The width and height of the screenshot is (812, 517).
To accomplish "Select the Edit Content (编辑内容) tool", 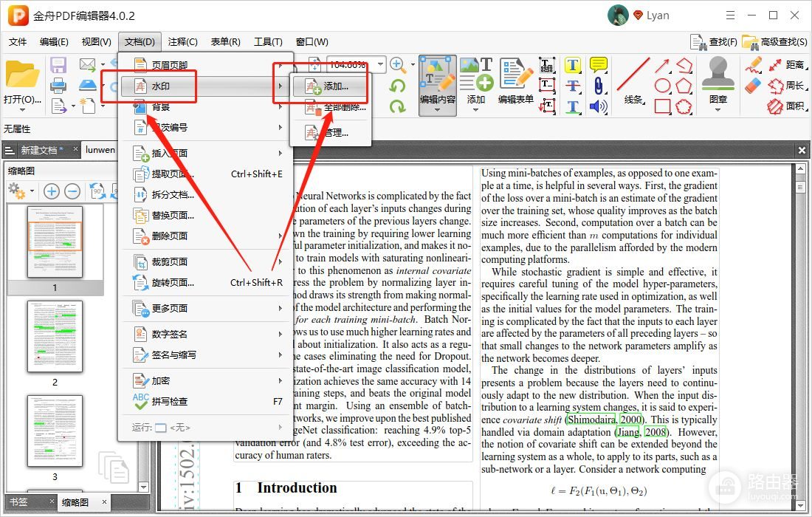I will (438, 81).
